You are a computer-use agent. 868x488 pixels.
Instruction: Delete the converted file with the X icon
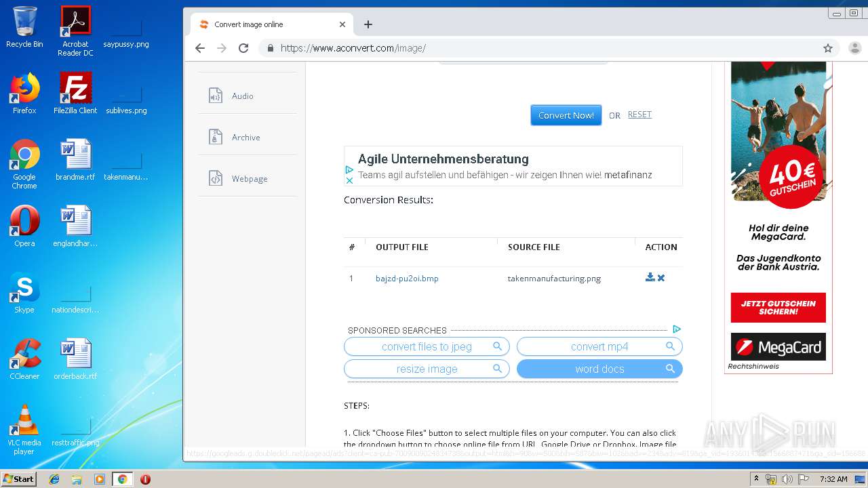pos(661,278)
